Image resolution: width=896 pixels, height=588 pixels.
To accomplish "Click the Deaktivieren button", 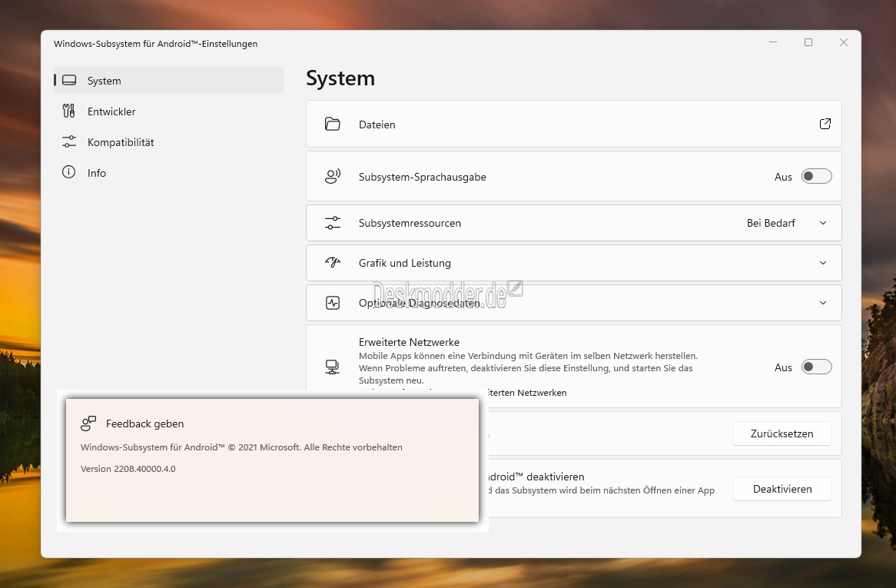I will coord(782,489).
